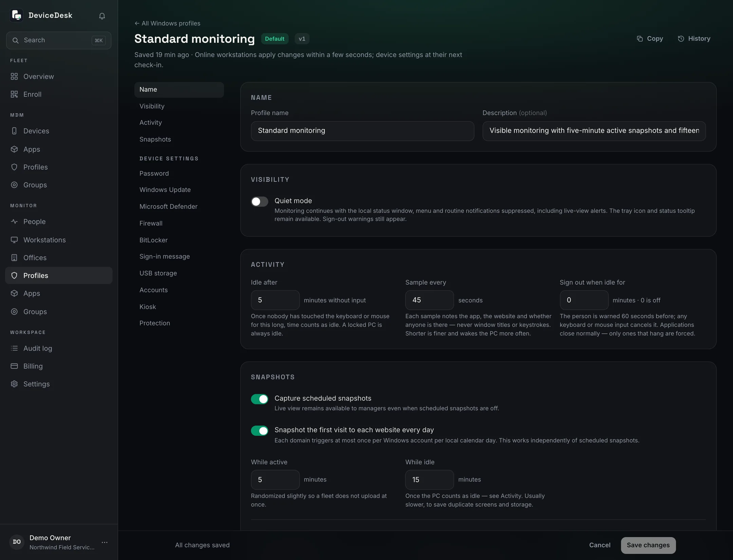The width and height of the screenshot is (733, 560).
Task: Edit the Description field
Action: point(594,131)
